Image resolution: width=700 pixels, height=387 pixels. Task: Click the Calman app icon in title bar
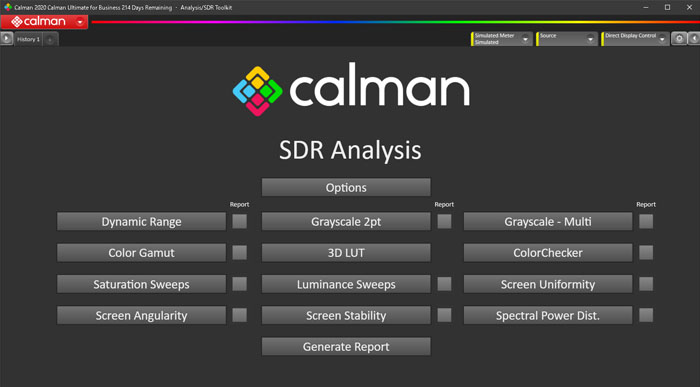click(8, 7)
